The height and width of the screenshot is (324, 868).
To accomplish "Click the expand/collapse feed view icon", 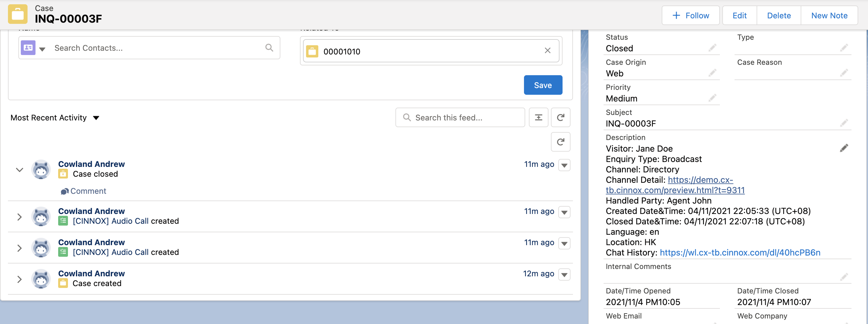I will 538,117.
